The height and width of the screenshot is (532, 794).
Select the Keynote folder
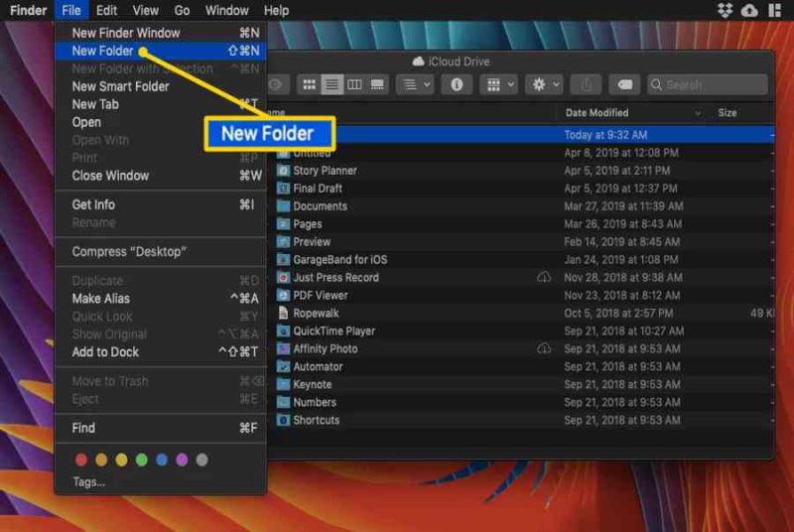pos(521,384)
